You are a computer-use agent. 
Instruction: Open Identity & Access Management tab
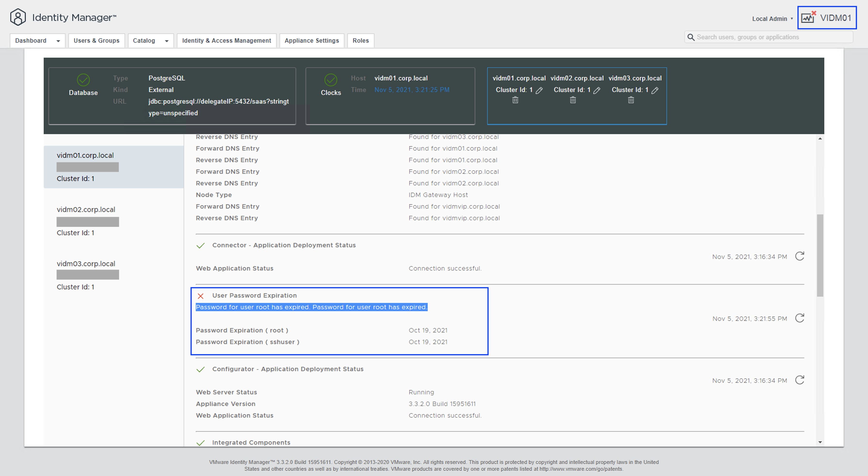[x=226, y=40]
